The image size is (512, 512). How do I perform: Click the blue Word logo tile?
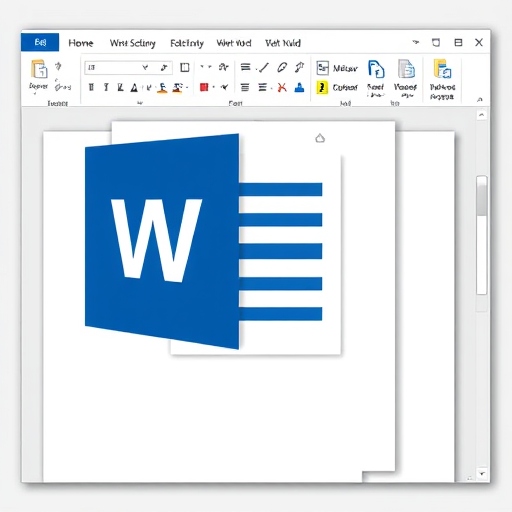162,241
